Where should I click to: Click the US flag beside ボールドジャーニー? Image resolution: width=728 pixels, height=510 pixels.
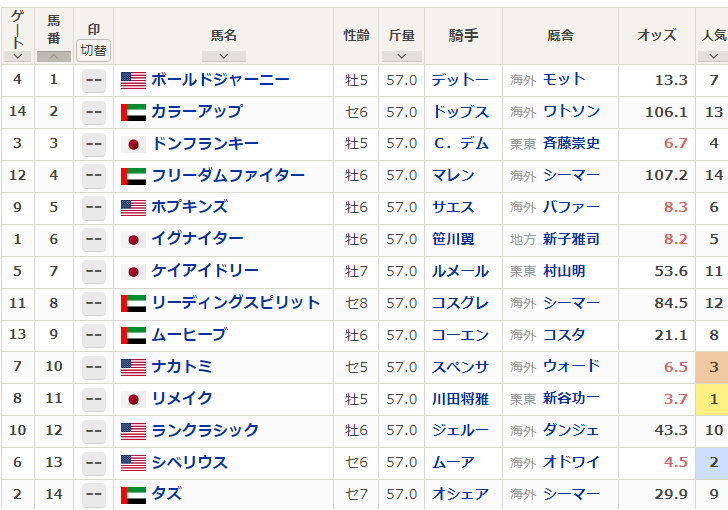[x=133, y=80]
